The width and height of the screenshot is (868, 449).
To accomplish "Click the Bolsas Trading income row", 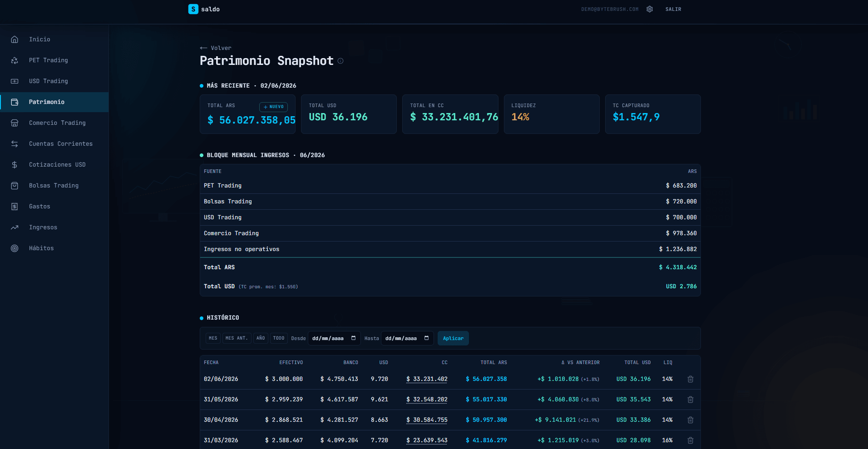I will point(450,202).
